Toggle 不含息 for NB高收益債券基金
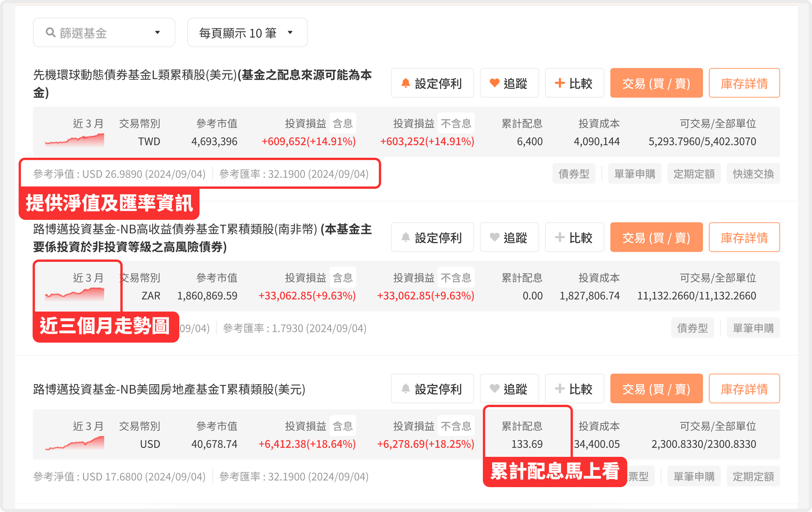This screenshot has height=512, width=812. [x=456, y=277]
